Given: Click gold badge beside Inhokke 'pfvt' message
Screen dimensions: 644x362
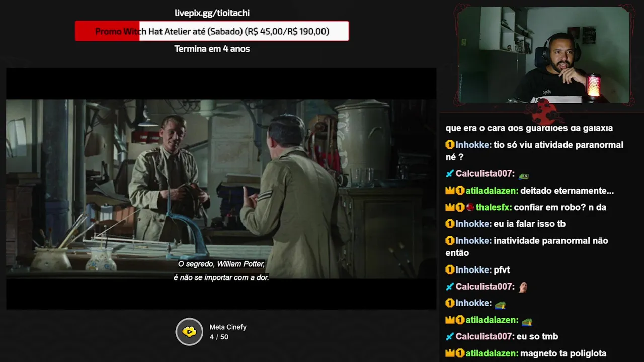Looking at the screenshot, I should [x=450, y=270].
